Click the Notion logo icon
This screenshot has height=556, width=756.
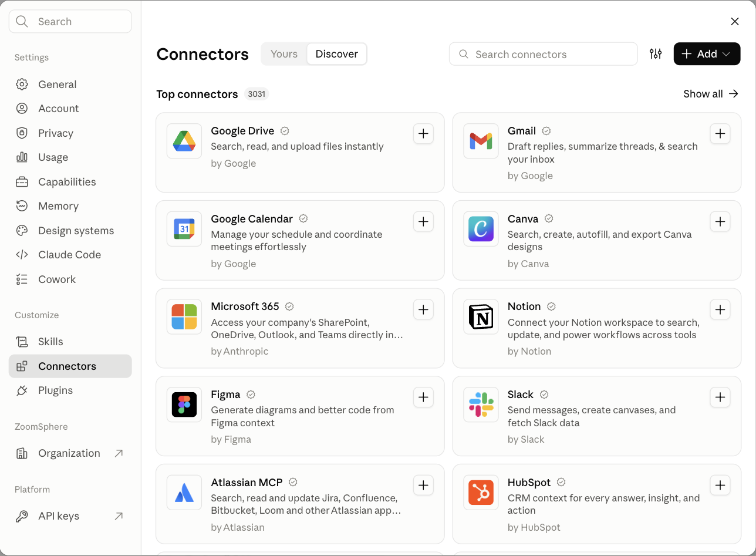pos(481,316)
